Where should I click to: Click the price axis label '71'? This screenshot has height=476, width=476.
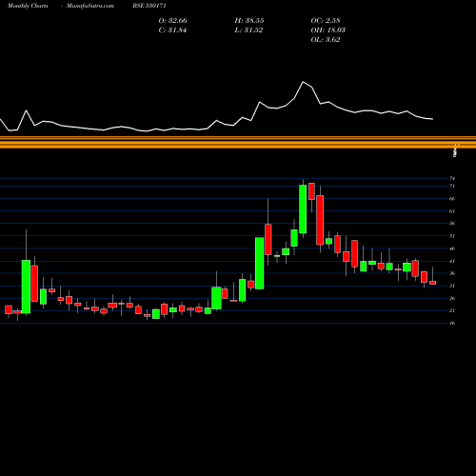pyautogui.click(x=452, y=186)
